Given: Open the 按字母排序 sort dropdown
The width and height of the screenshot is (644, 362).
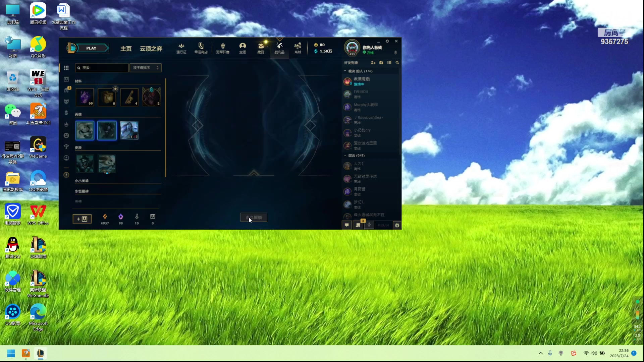Looking at the screenshot, I should (145, 68).
